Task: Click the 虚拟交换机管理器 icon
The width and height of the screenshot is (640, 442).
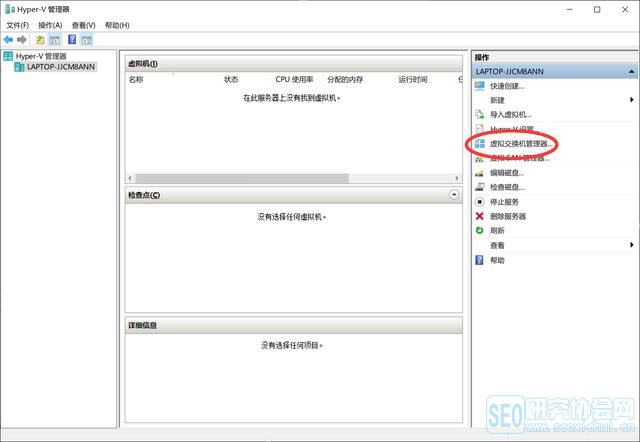Action: pos(480,144)
